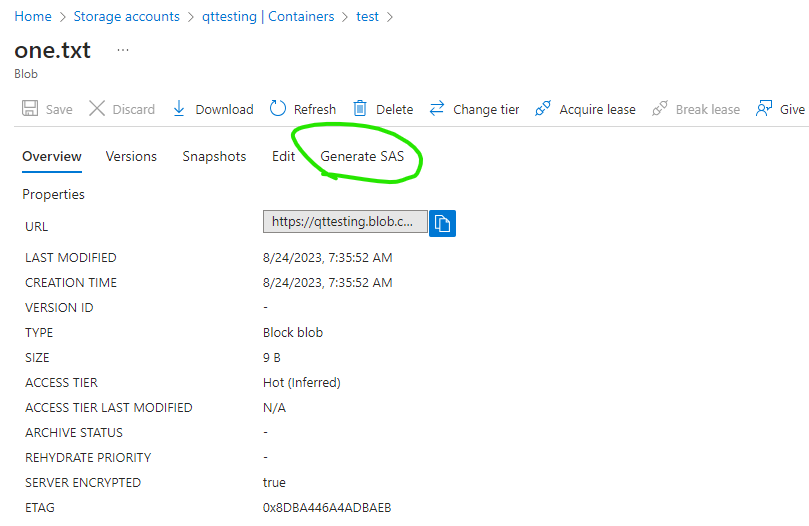Viewport: 809px width, 526px height.
Task: Click the SIZE property label
Action: click(37, 358)
